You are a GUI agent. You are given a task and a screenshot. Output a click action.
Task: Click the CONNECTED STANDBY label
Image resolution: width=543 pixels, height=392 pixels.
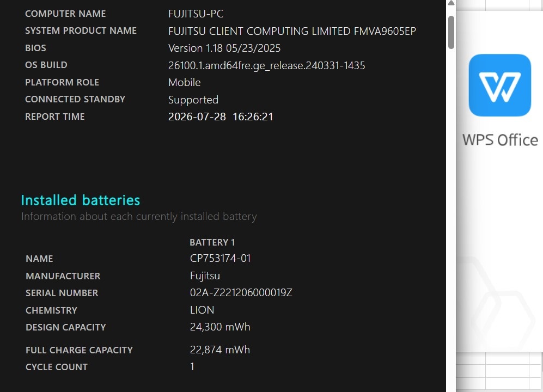pos(75,100)
